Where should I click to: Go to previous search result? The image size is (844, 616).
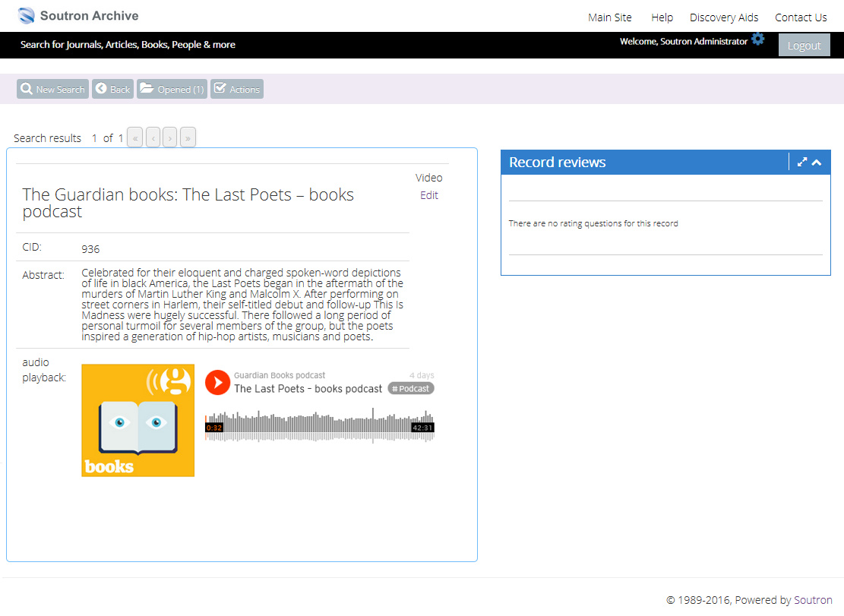click(153, 137)
